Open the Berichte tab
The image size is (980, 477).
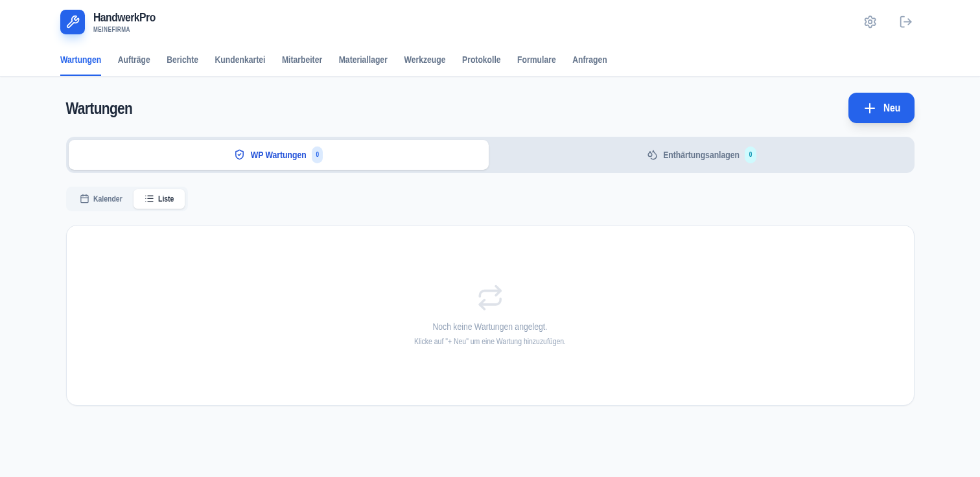coord(182,60)
